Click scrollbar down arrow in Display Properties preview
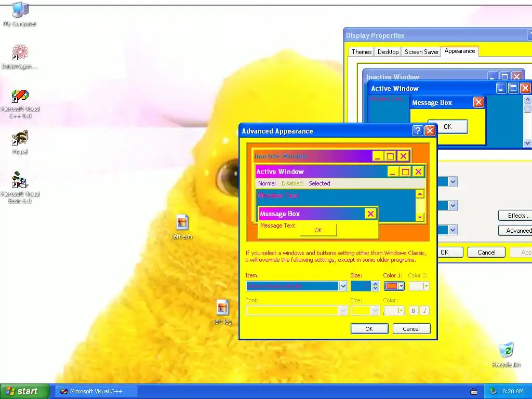The image size is (532, 399). coord(527,143)
